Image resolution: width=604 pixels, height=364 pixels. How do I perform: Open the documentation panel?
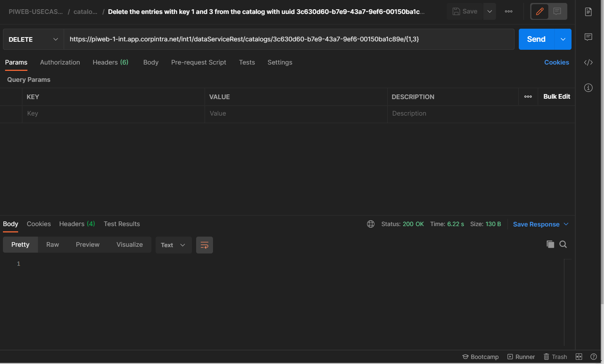coord(588,12)
